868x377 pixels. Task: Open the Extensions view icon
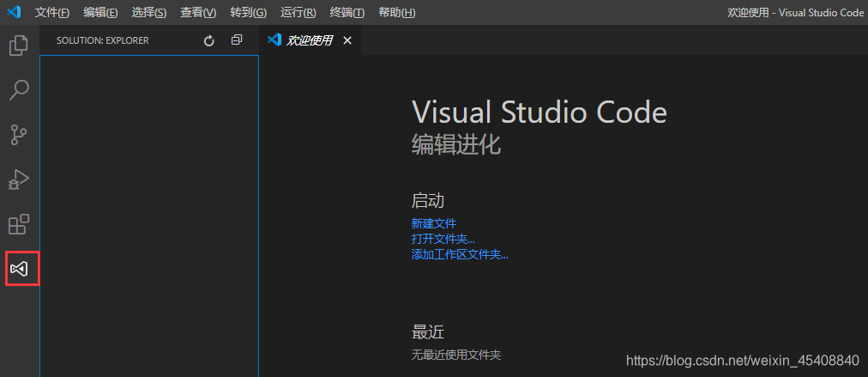click(x=19, y=224)
